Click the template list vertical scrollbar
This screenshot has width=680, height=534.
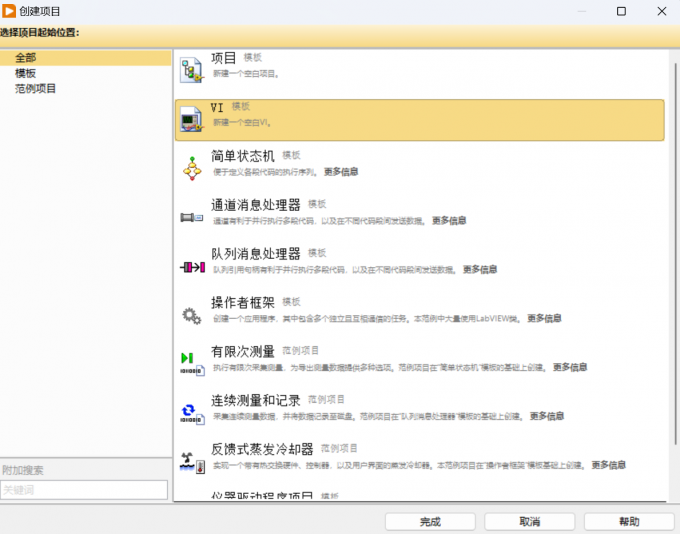point(675,254)
